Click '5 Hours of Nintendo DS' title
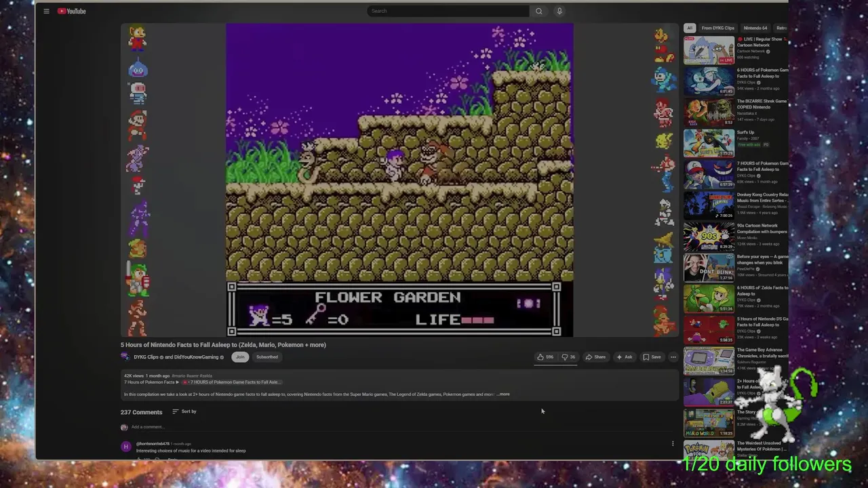 762,321
